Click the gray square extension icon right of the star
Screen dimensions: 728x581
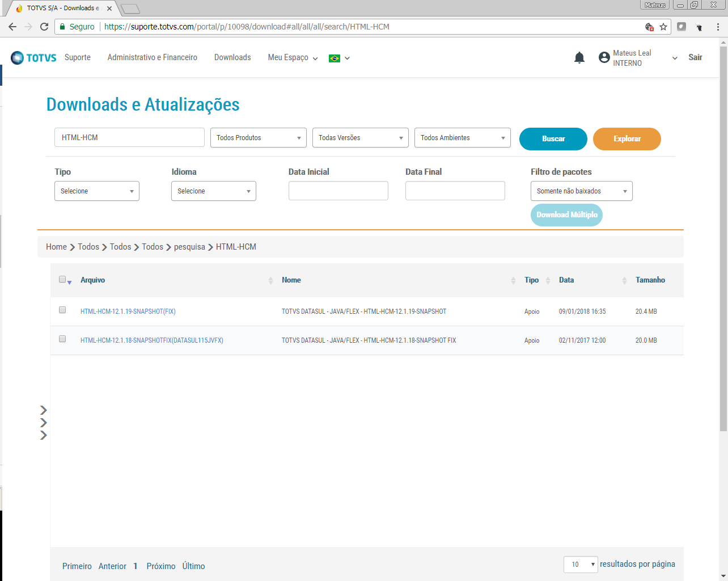pos(682,27)
